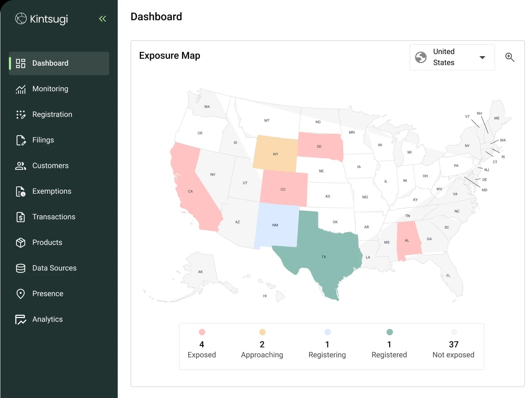Click the '1 Registering' legend count
This screenshot has height=398, width=532.
pyautogui.click(x=327, y=349)
